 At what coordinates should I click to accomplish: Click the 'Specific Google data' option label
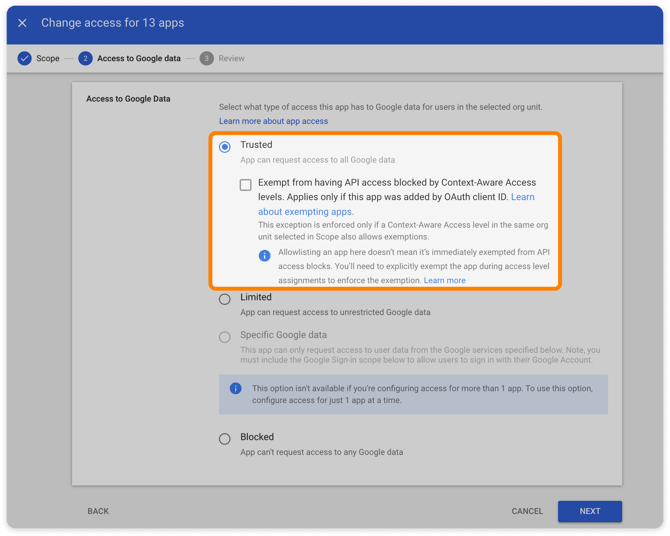[283, 335]
